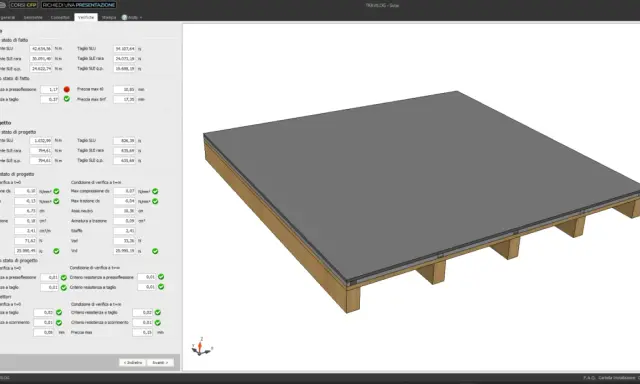Select the Taglio SLU stato di fatto field
The width and height of the screenshot is (640, 384).
(124, 49)
